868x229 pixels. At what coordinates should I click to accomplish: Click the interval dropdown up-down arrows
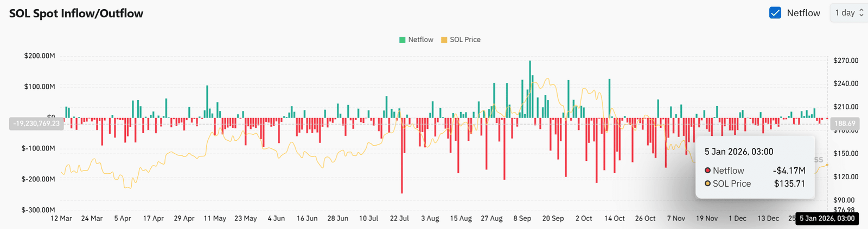pos(861,12)
